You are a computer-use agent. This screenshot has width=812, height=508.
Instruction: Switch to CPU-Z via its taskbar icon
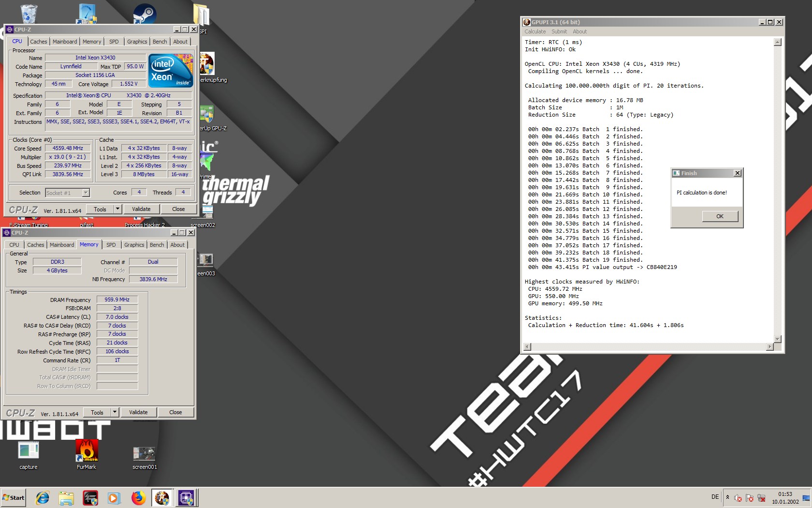tap(186, 498)
